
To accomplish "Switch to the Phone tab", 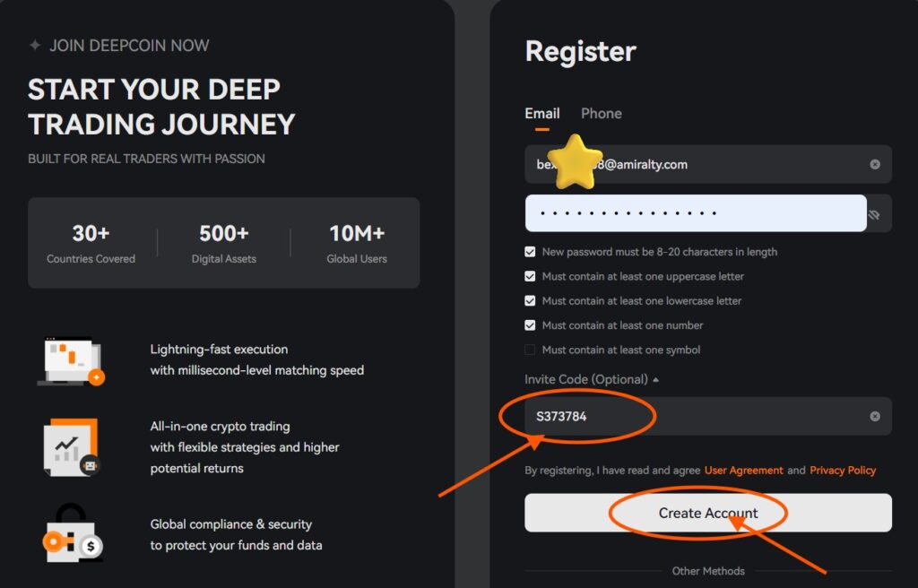I will coord(601,113).
